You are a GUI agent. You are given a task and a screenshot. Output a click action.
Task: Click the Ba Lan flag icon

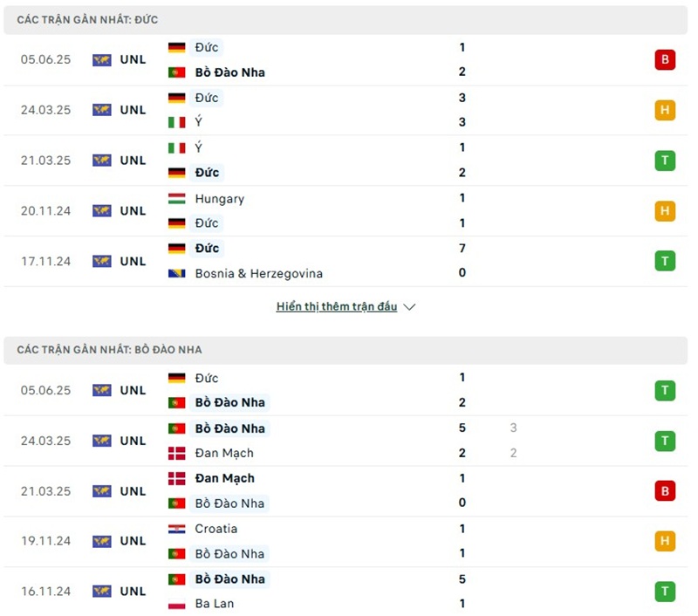(177, 604)
